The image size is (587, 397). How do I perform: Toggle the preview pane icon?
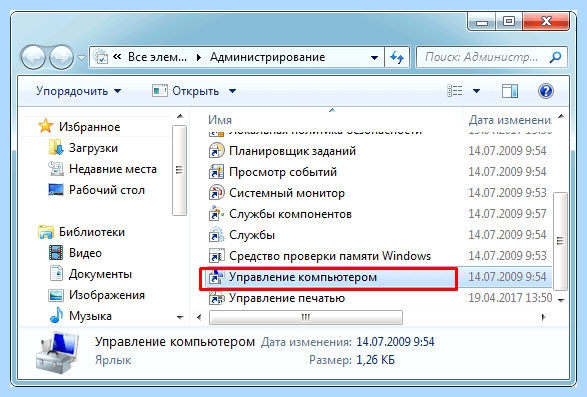510,91
